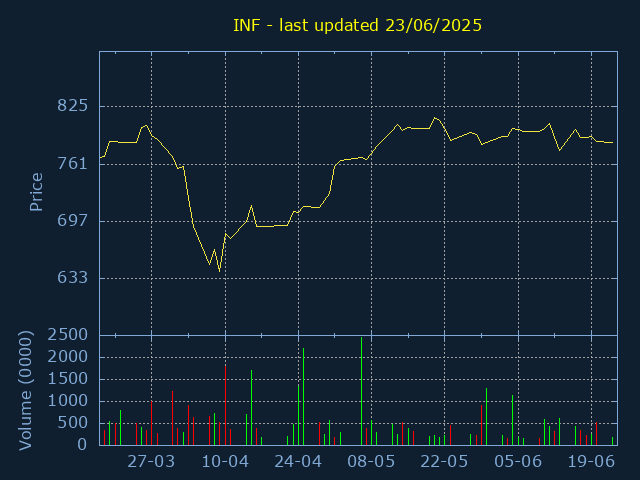Click the 1500 volume axis label
Viewport: 640px width, 480px height.
(x=68, y=379)
